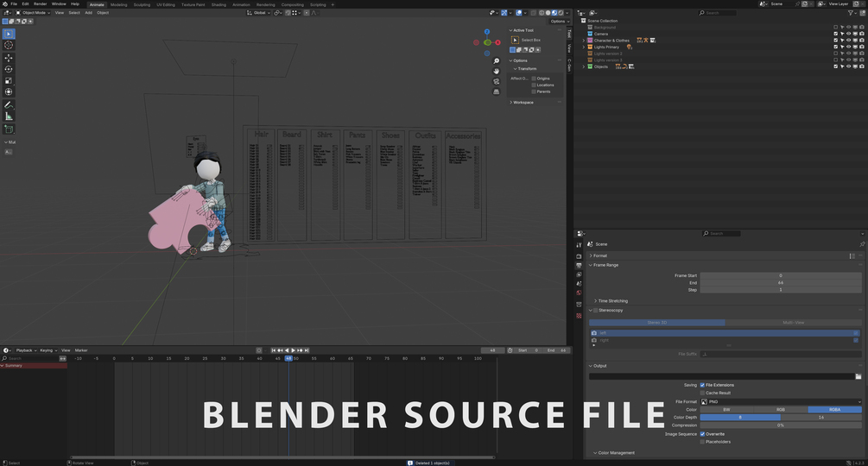Open the Render properties tab icon
This screenshot has width=868, height=466.
pos(579,256)
